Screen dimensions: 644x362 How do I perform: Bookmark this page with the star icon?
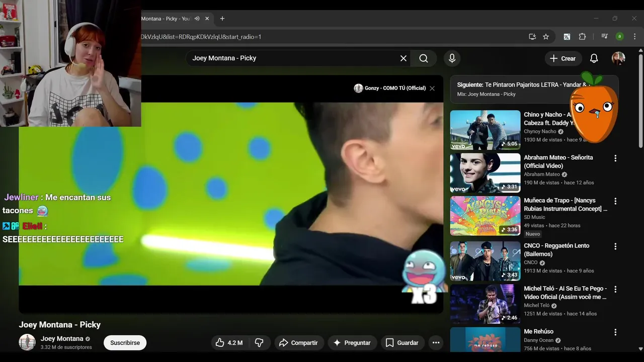546,37
